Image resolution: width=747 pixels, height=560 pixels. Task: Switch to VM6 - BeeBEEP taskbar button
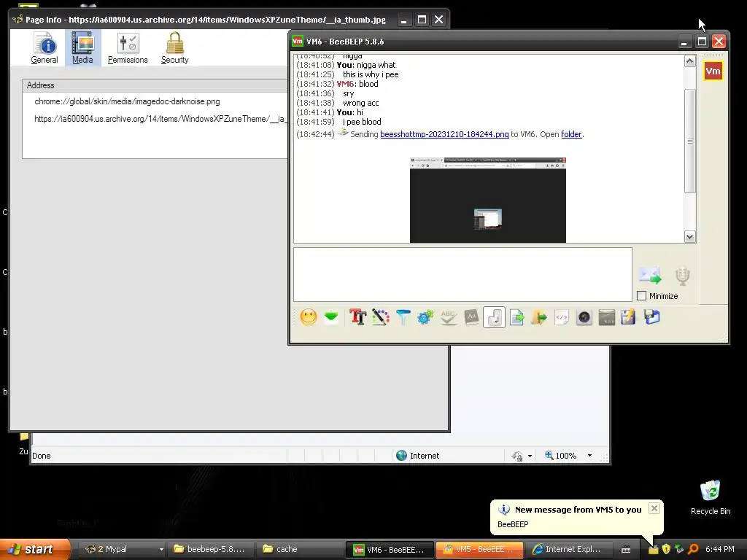click(390, 550)
